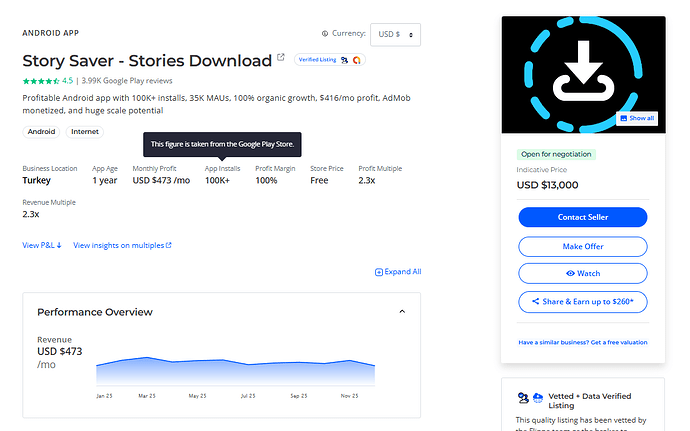
Task: Click the plus icon next to Expand All
Action: [x=378, y=272]
